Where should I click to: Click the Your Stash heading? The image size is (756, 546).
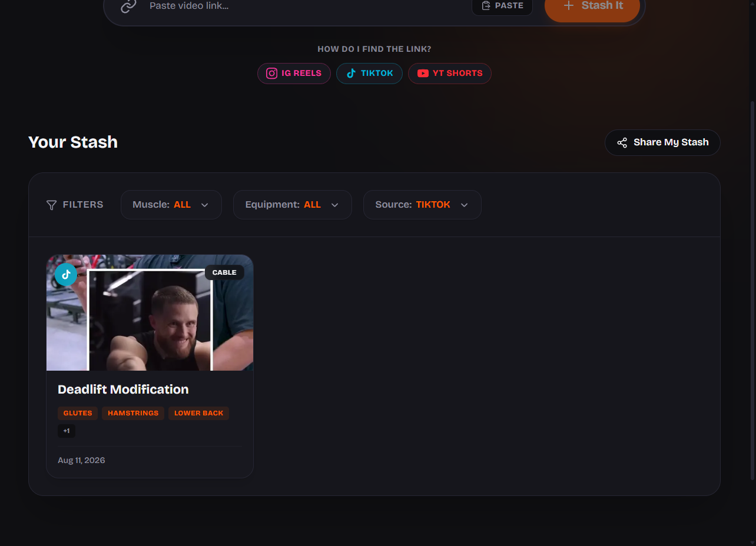coord(73,142)
